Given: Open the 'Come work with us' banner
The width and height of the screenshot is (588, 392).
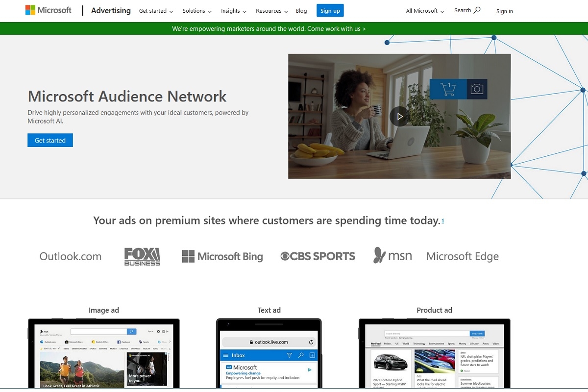Looking at the screenshot, I should pos(269,28).
